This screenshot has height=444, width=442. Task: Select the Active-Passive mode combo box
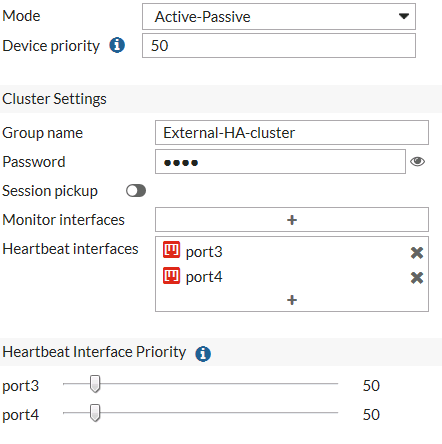pos(279,17)
